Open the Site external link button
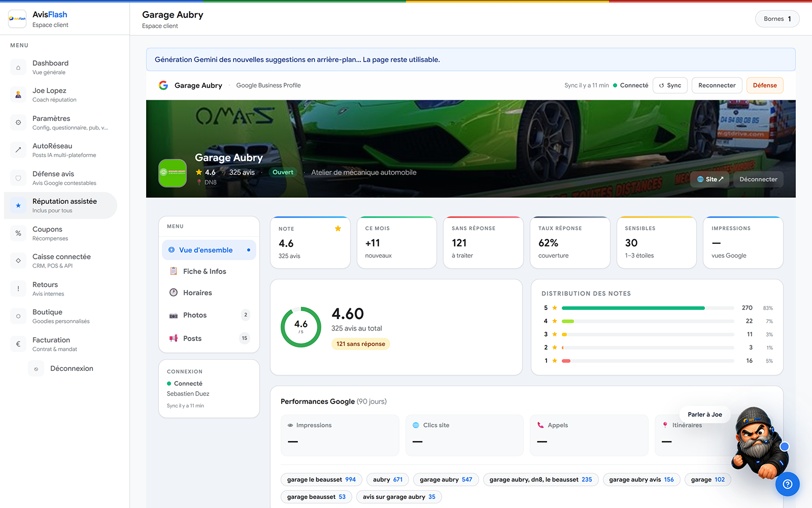The image size is (812, 508). [x=710, y=179]
